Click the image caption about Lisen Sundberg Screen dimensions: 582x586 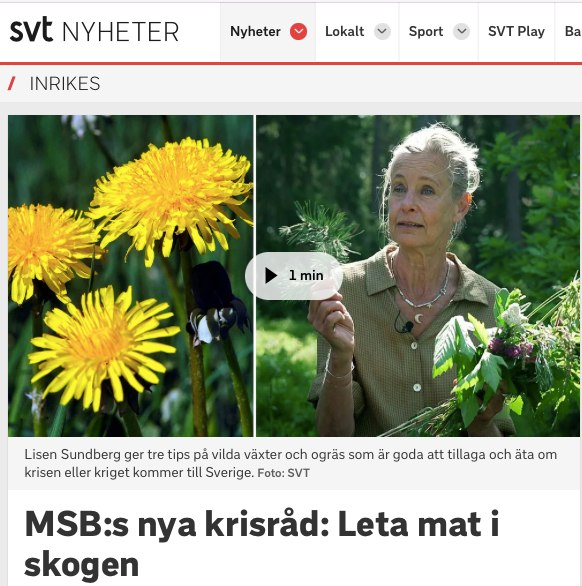coord(290,463)
